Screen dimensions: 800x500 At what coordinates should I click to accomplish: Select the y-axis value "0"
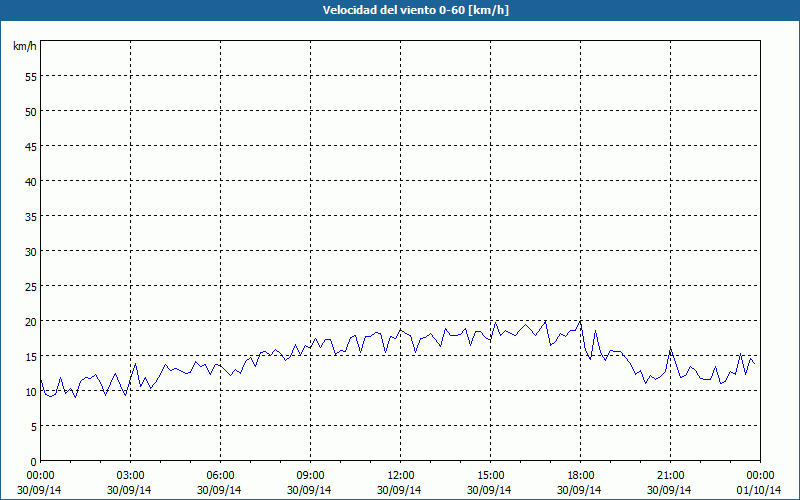point(34,462)
